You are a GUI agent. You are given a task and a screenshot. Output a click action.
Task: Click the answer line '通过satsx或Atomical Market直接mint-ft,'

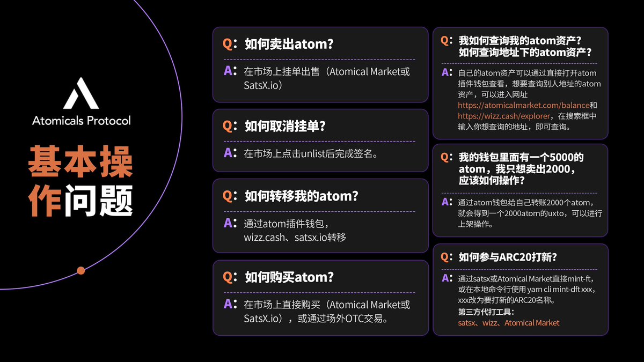click(x=525, y=279)
